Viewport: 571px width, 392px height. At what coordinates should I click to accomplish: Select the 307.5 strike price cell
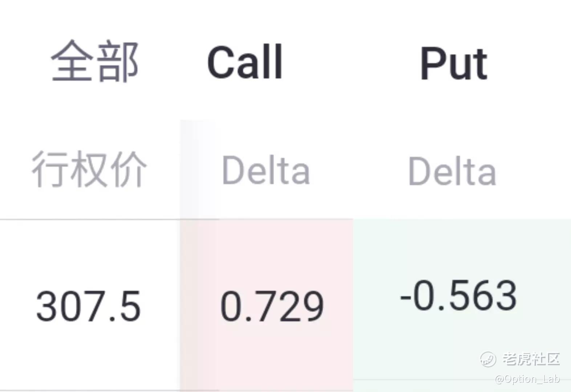pyautogui.click(x=88, y=306)
